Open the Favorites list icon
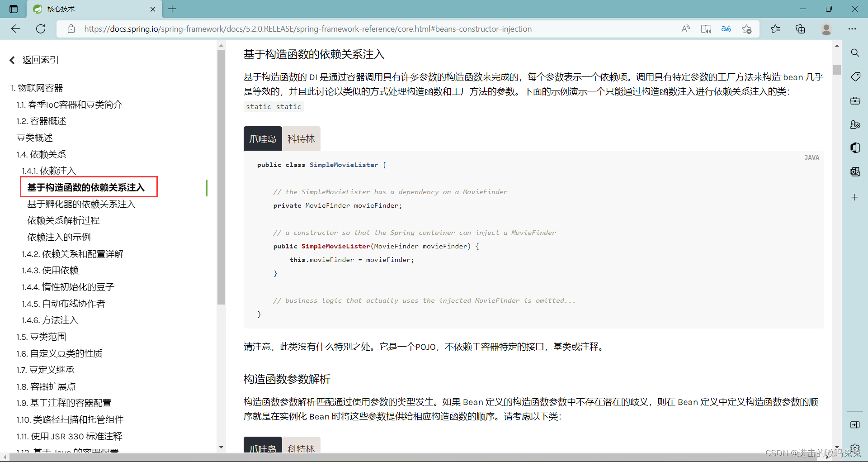The height and width of the screenshot is (462, 868). pyautogui.click(x=775, y=29)
